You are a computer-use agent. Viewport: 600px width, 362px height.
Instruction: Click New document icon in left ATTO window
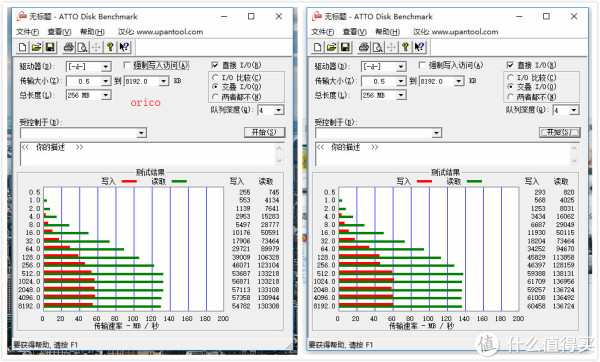[x=22, y=47]
